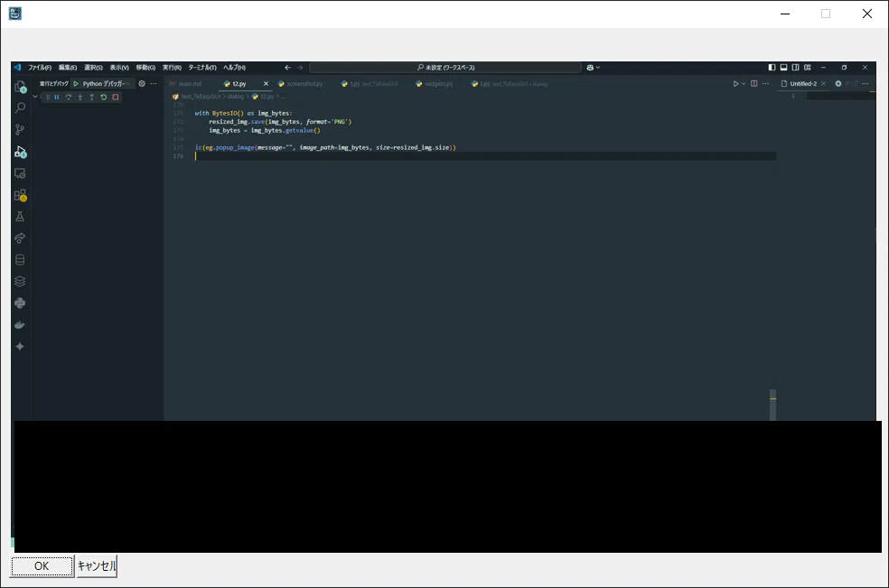
Task: Click the dialog's title bar app icon
Action: click(x=15, y=14)
